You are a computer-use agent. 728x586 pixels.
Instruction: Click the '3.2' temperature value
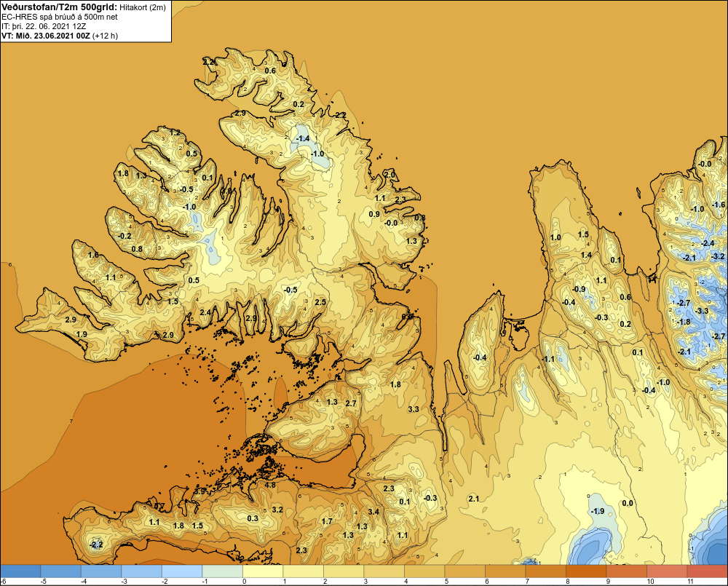pyautogui.click(x=277, y=510)
